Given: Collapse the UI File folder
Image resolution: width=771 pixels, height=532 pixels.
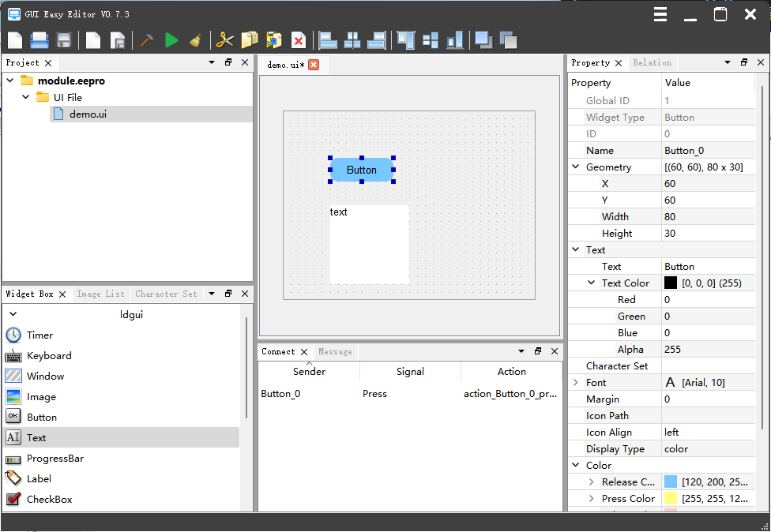Looking at the screenshot, I should tap(26, 97).
